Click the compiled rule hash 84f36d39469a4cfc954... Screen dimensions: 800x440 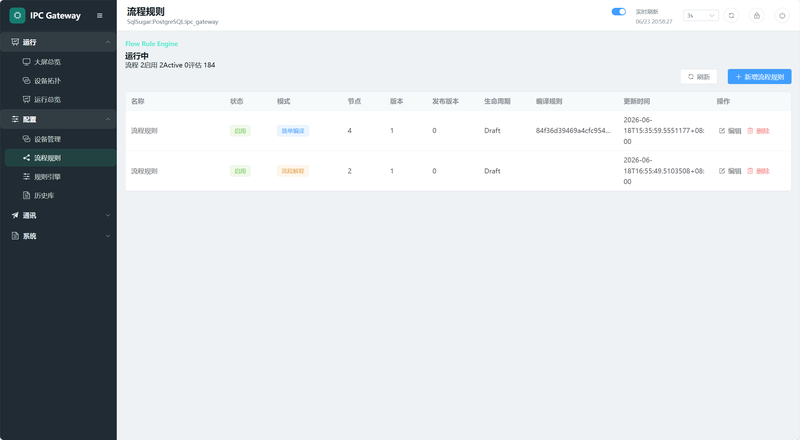573,131
